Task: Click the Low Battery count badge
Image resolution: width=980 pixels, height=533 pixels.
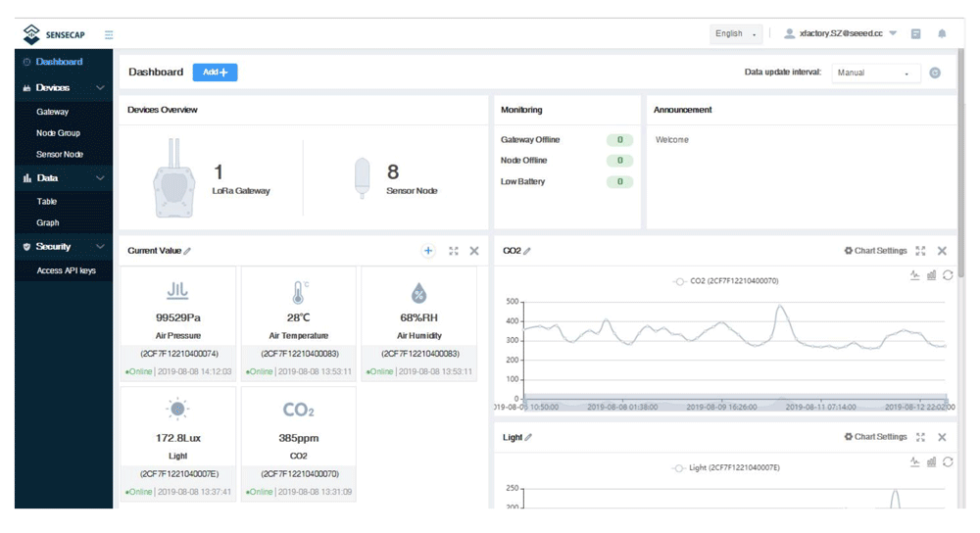Action: point(619,182)
